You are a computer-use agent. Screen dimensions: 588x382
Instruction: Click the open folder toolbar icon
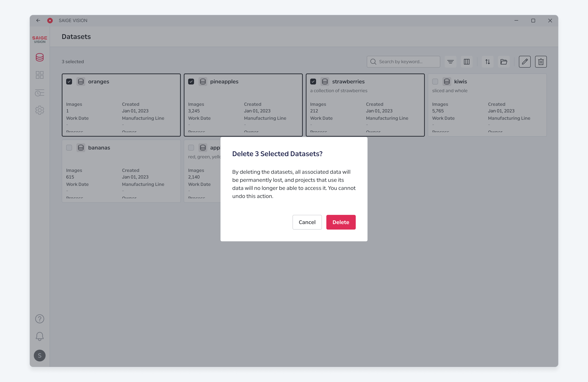coord(504,62)
